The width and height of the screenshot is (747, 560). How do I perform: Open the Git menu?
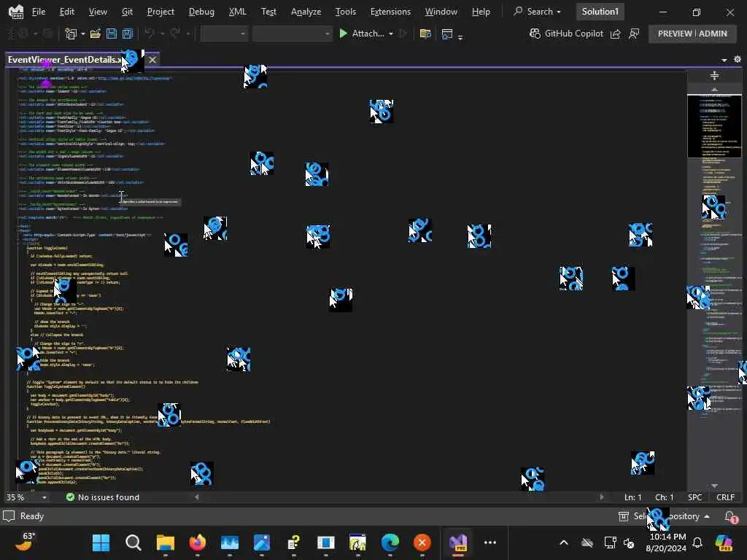(x=127, y=12)
